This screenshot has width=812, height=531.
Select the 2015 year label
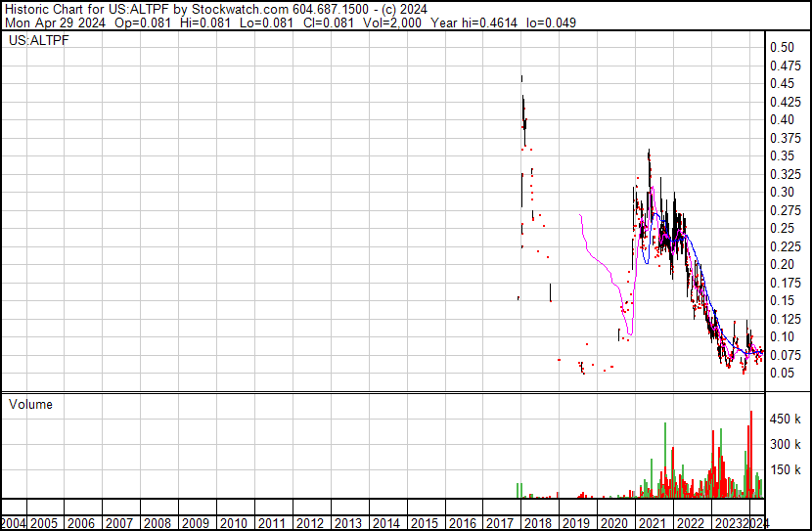click(425, 523)
